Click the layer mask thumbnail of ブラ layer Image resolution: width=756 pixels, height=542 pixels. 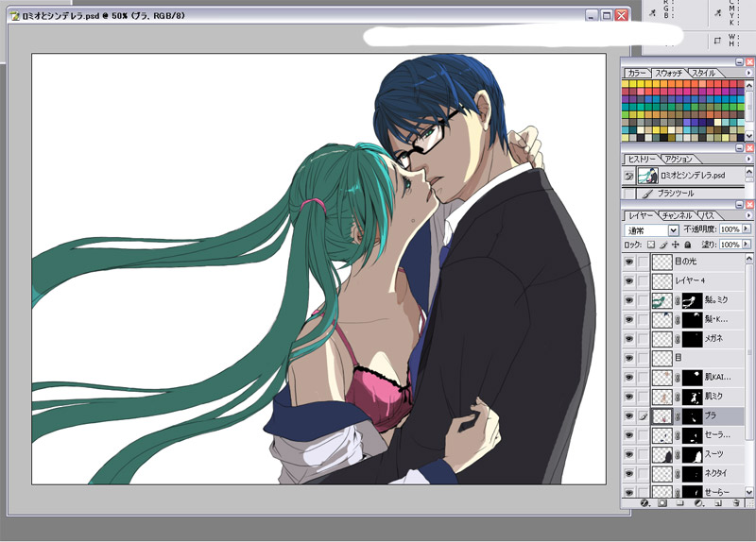(x=693, y=416)
